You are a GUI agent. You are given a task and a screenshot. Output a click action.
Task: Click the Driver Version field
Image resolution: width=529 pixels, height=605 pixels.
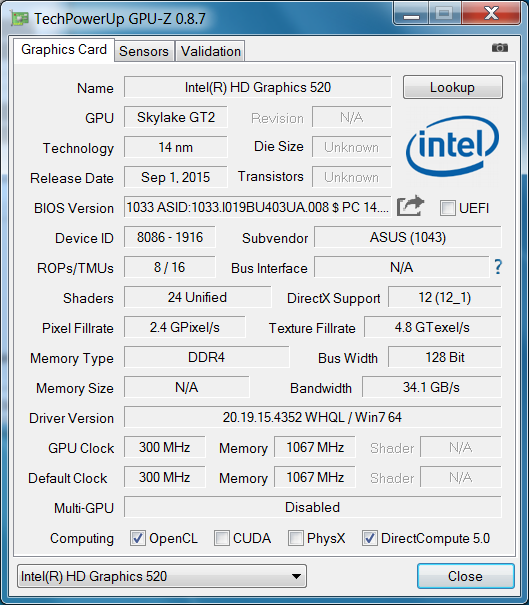click(313, 417)
